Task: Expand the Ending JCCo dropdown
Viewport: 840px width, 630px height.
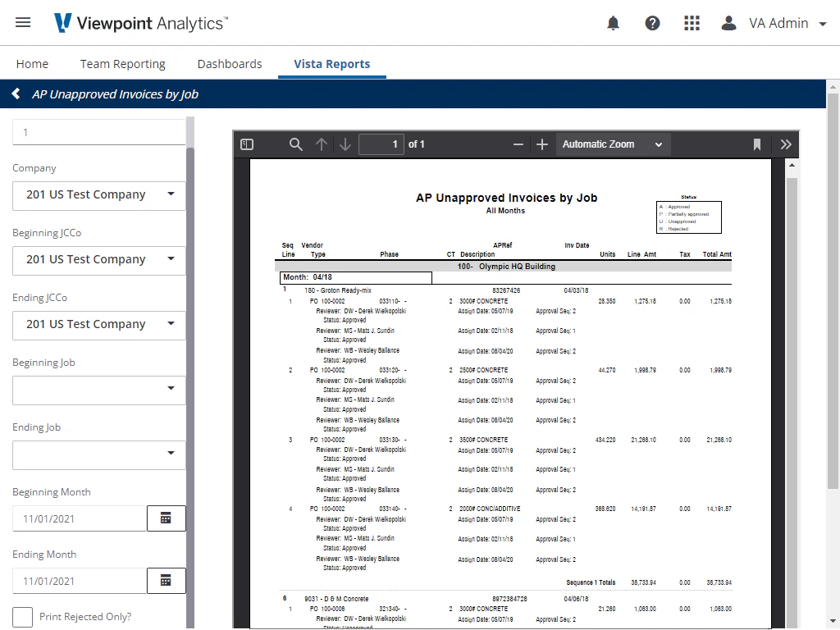Action: point(99,325)
